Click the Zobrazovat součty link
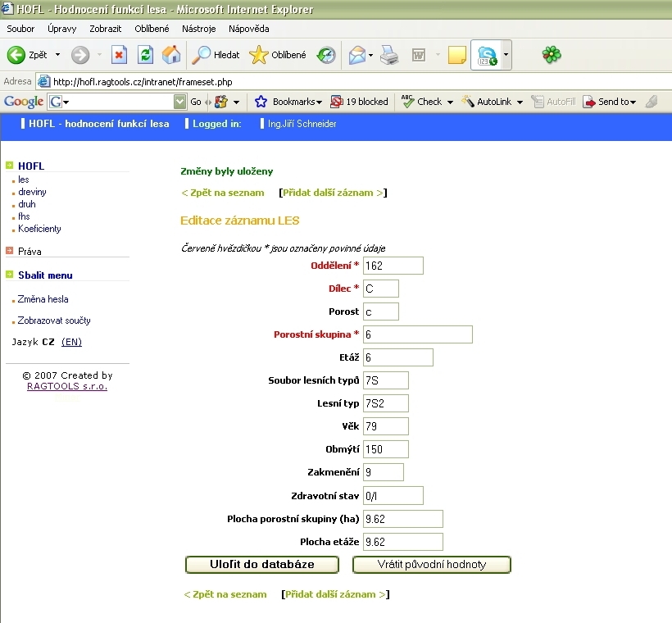Screen dimensions: 672x623 54,321
